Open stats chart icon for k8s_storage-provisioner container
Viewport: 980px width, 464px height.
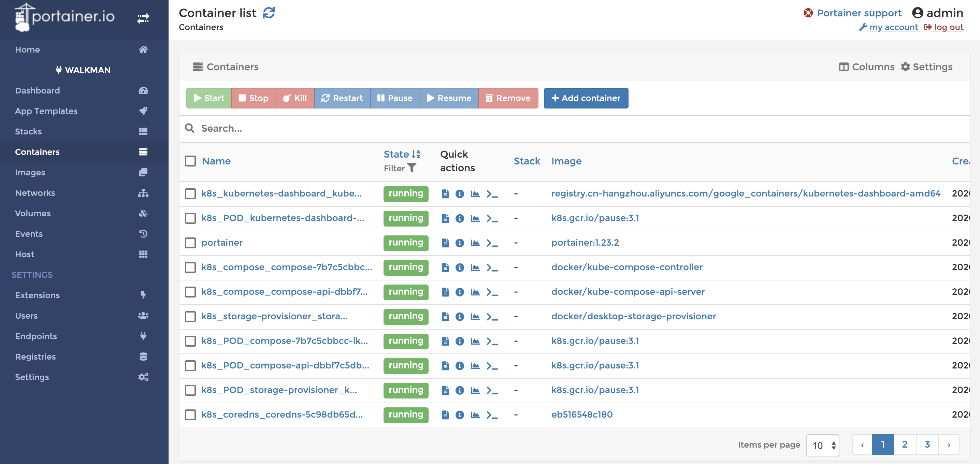pos(475,316)
